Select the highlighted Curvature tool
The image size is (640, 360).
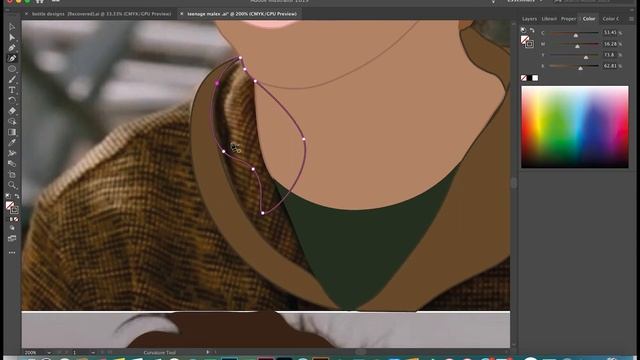(12, 59)
